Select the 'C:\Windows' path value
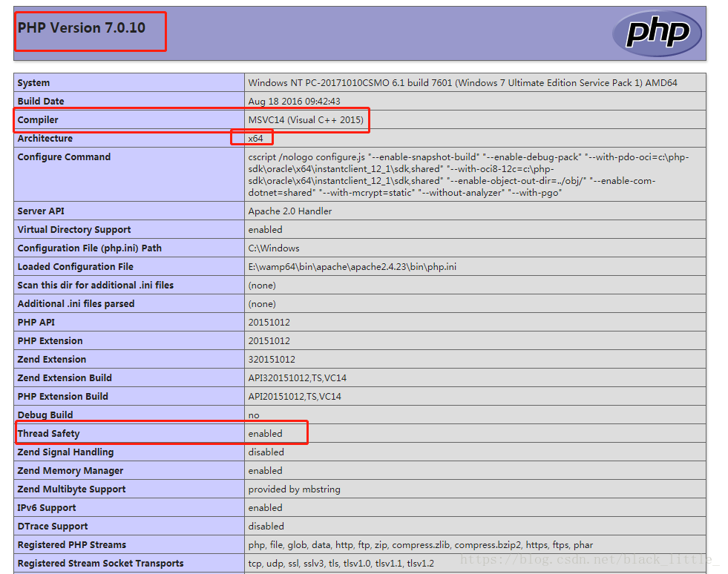 click(x=274, y=248)
